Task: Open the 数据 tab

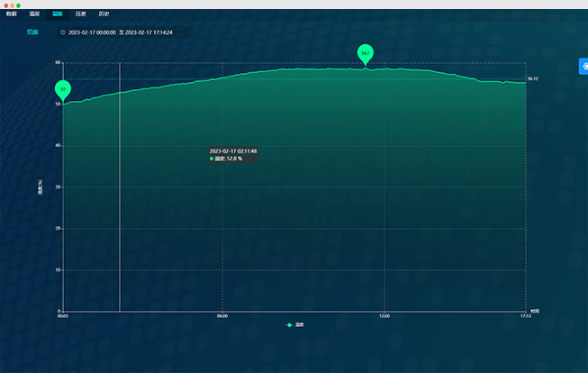Action: coord(12,14)
